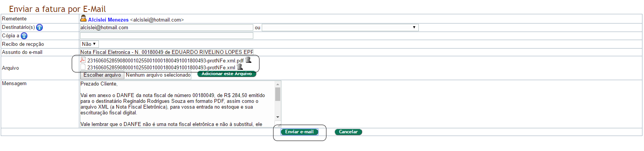Viewport: 644px width, 151px height.
Task: Click inside the Mensagem text area
Action: (x=177, y=104)
